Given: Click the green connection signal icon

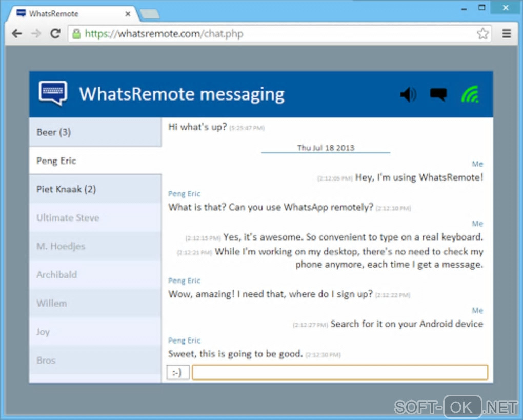Looking at the screenshot, I should point(470,94).
